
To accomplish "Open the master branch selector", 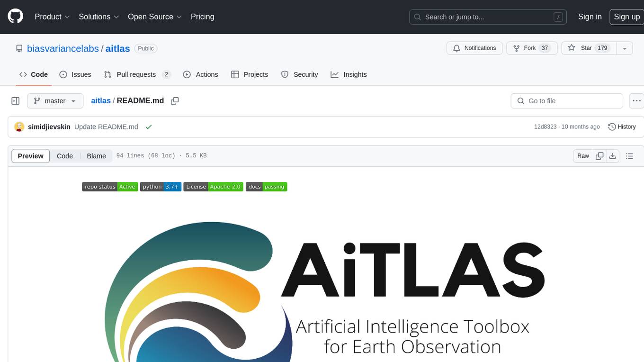I will (x=55, y=101).
